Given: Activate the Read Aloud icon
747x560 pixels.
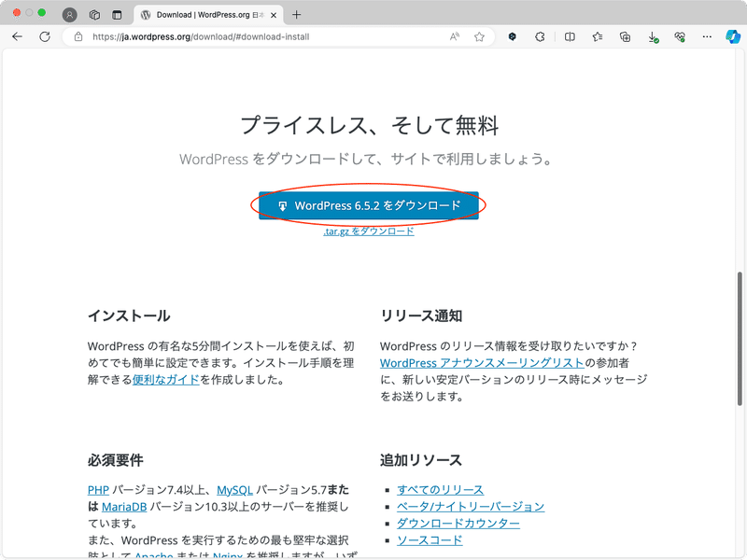Looking at the screenshot, I should (x=455, y=36).
